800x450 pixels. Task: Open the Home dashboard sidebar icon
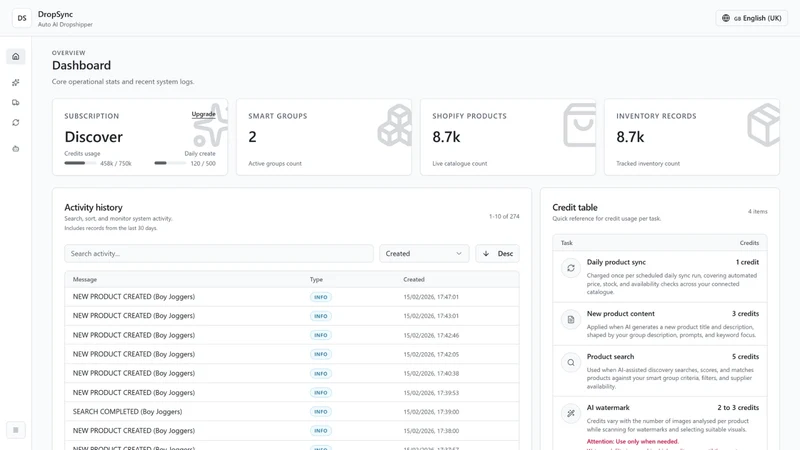tap(16, 56)
